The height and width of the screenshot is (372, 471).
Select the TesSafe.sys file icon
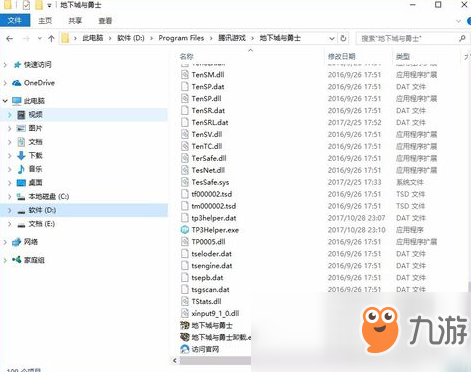click(185, 182)
